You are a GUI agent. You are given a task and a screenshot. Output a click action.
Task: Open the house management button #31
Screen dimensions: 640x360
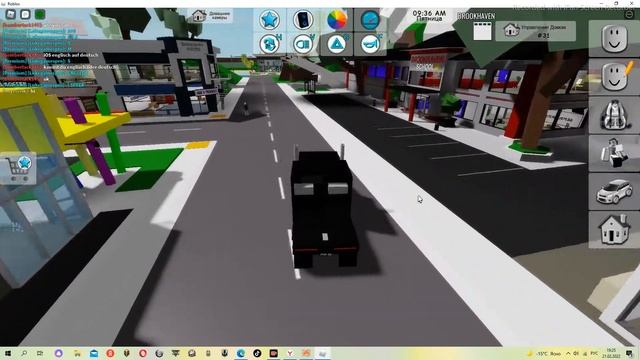(x=536, y=31)
